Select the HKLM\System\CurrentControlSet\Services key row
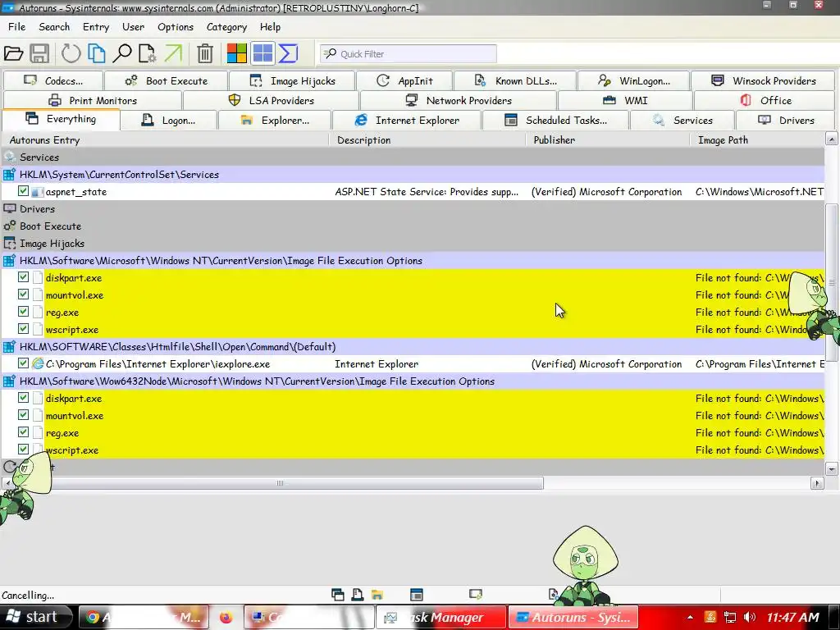The height and width of the screenshot is (630, 840). point(413,174)
